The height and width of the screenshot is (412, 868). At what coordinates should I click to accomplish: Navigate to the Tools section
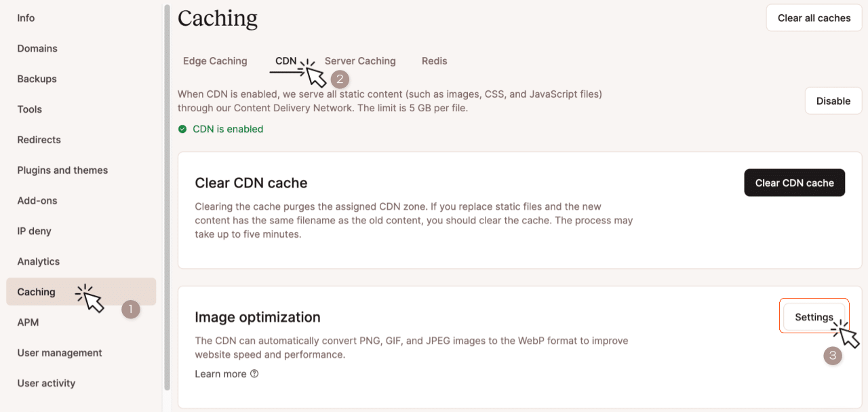tap(29, 109)
